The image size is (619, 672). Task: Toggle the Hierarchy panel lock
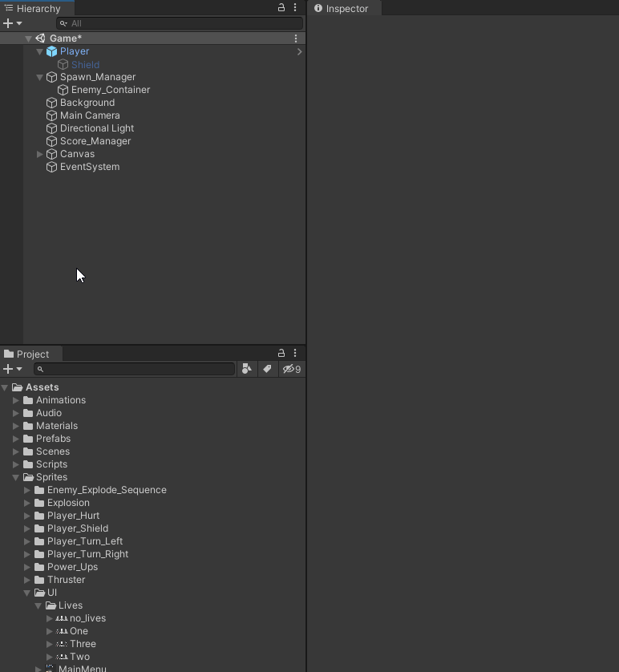tap(281, 7)
